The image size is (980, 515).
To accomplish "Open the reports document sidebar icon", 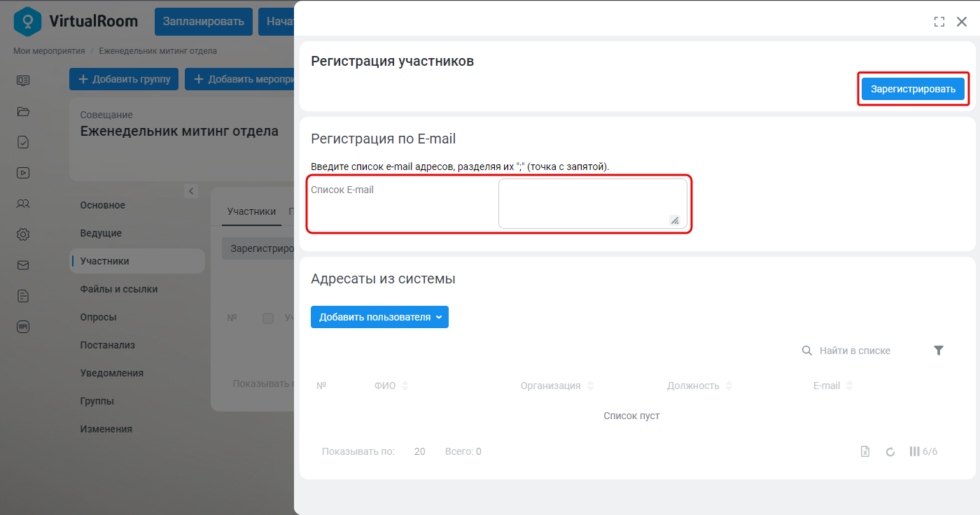I will (x=23, y=296).
